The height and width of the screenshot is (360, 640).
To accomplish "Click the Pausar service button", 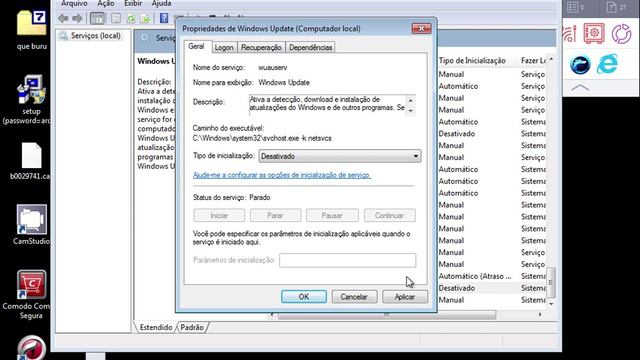I will 332,215.
